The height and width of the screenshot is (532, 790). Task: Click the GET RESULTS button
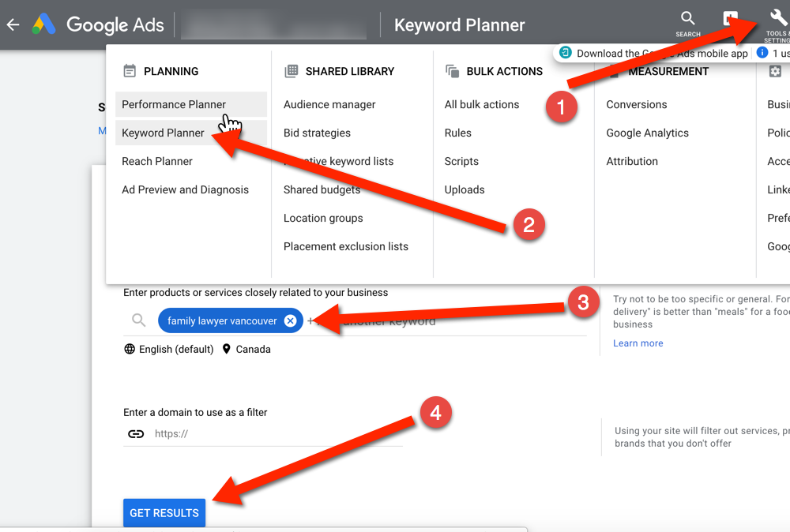pos(164,513)
